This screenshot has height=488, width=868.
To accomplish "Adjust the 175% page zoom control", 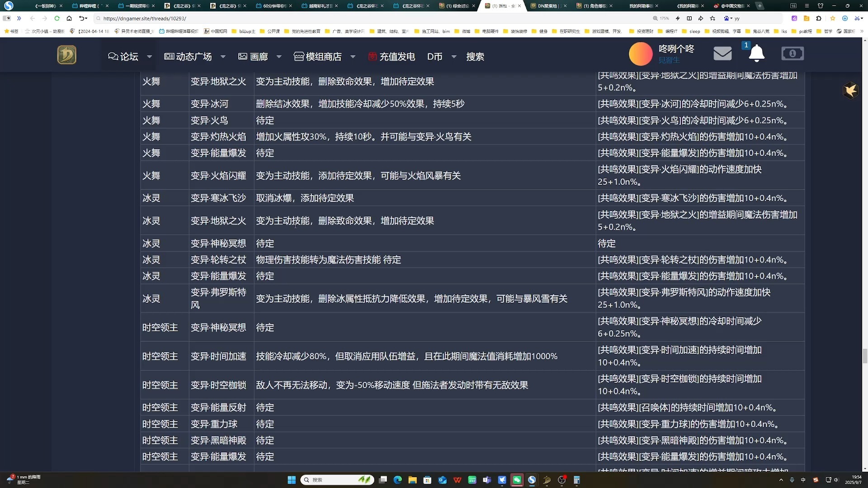I will (x=662, y=19).
